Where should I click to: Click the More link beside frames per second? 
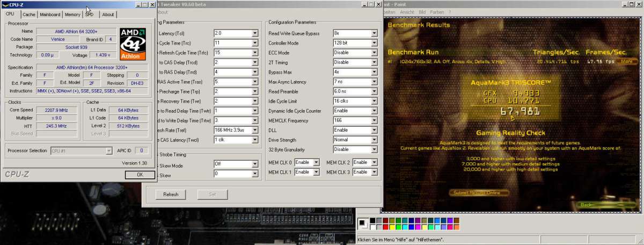tap(627, 61)
